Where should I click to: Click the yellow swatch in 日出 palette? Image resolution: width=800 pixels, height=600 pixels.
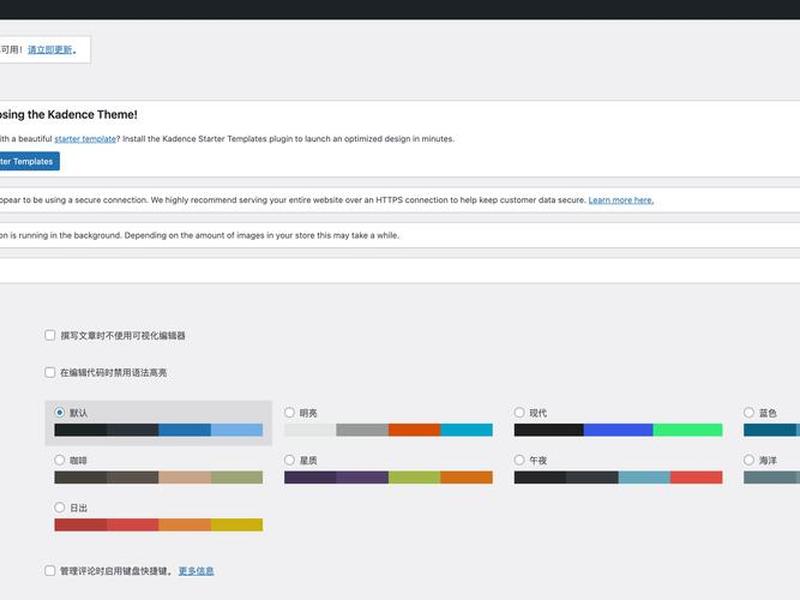tap(237, 524)
